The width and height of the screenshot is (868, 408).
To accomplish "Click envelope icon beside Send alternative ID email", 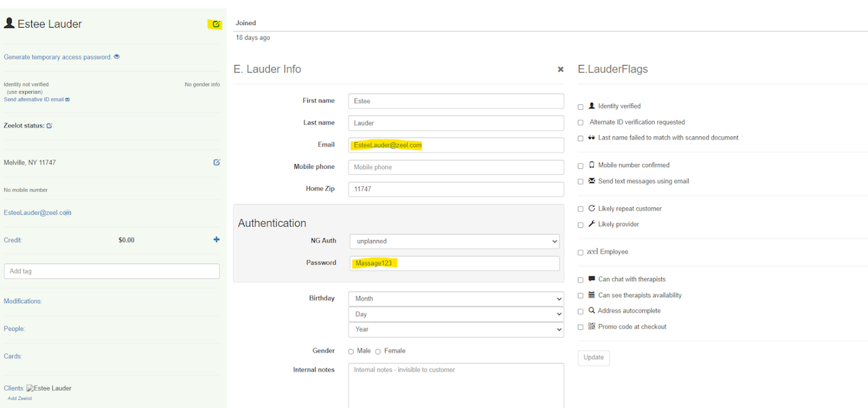I will pyautogui.click(x=67, y=100).
